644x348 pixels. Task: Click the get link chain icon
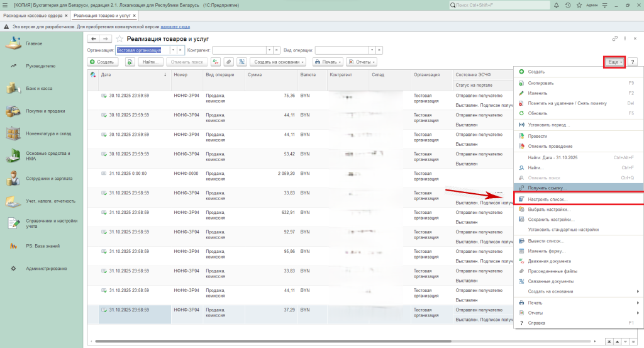[x=614, y=39]
